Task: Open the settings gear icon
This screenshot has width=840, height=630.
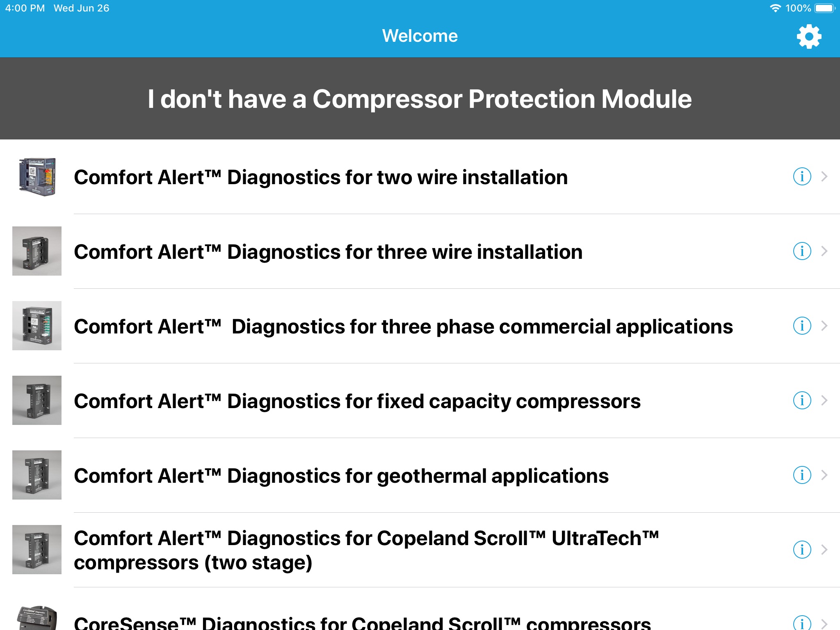Action: (x=809, y=37)
